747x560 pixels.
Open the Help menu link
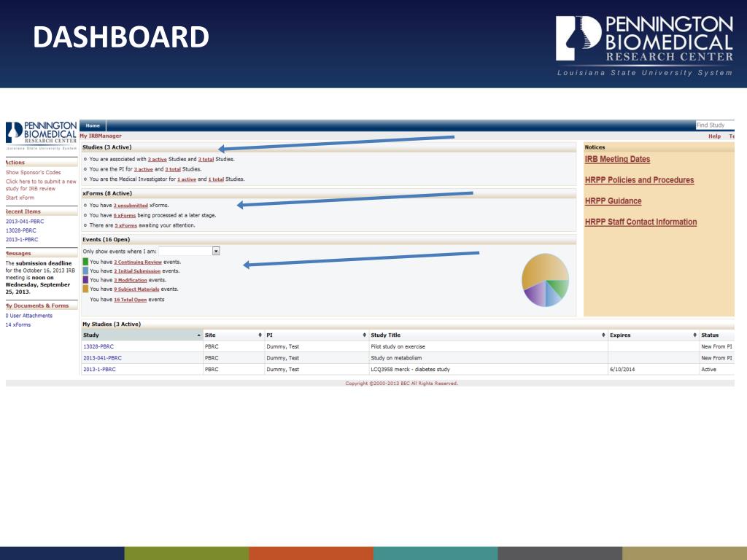click(x=714, y=136)
